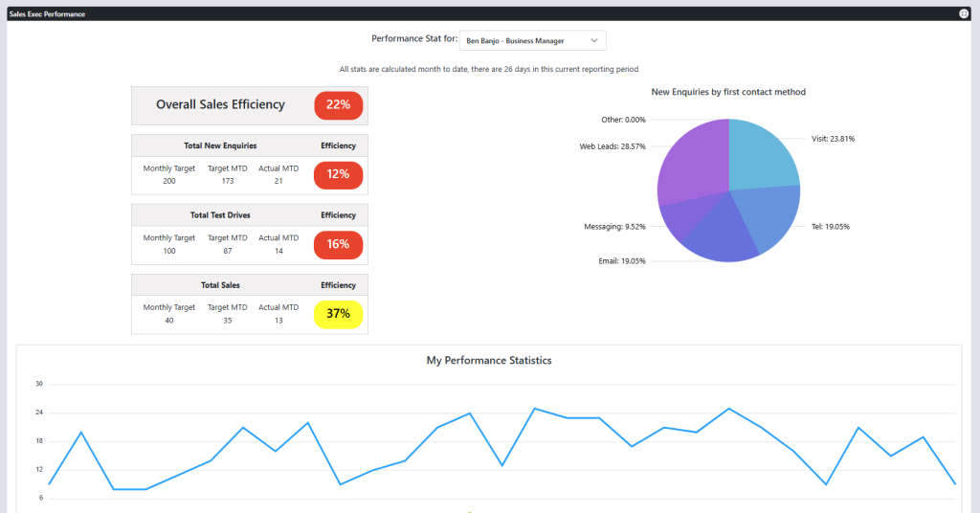980x513 pixels.
Task: Click the 16% test drives efficiency badge
Action: [x=338, y=245]
